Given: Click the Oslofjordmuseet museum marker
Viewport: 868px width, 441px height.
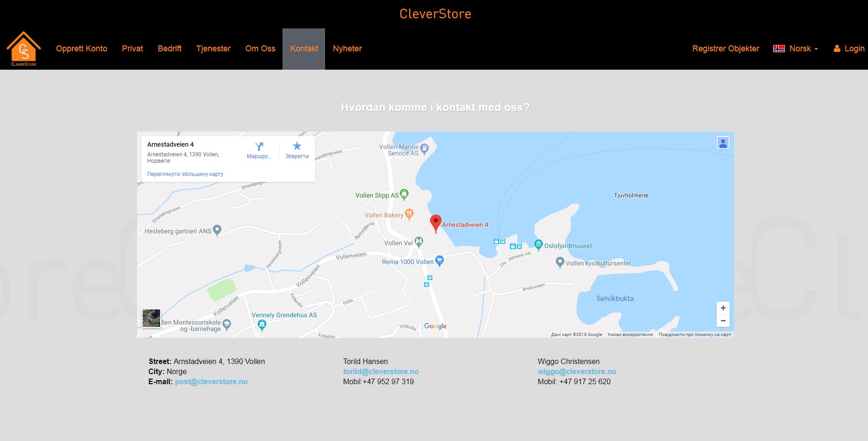Looking at the screenshot, I should click(538, 245).
